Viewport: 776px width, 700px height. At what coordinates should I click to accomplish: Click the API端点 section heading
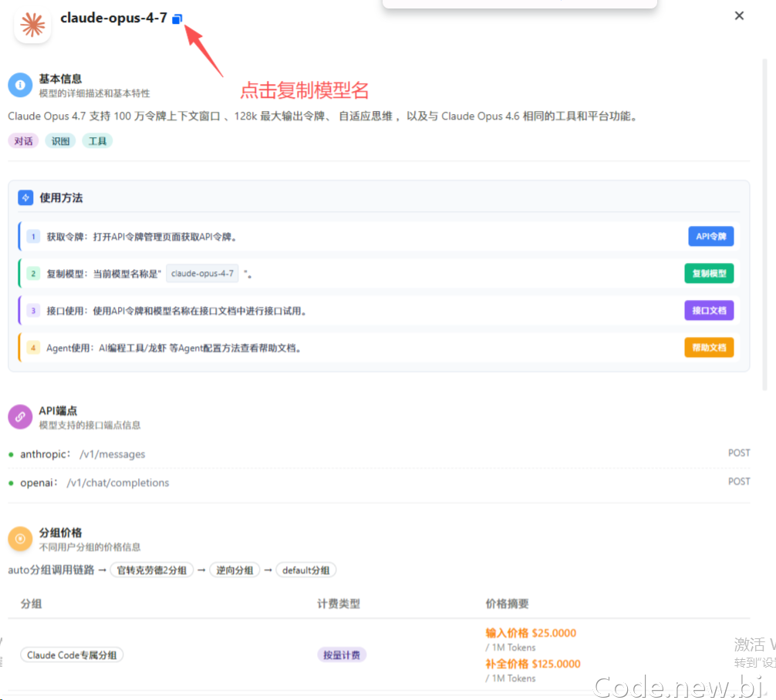(x=59, y=411)
